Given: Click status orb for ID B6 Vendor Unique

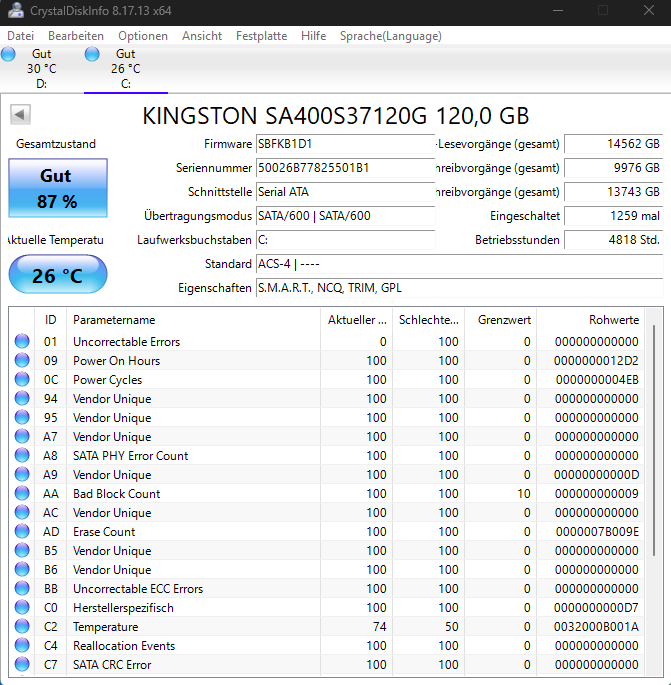Looking at the screenshot, I should coord(22,569).
